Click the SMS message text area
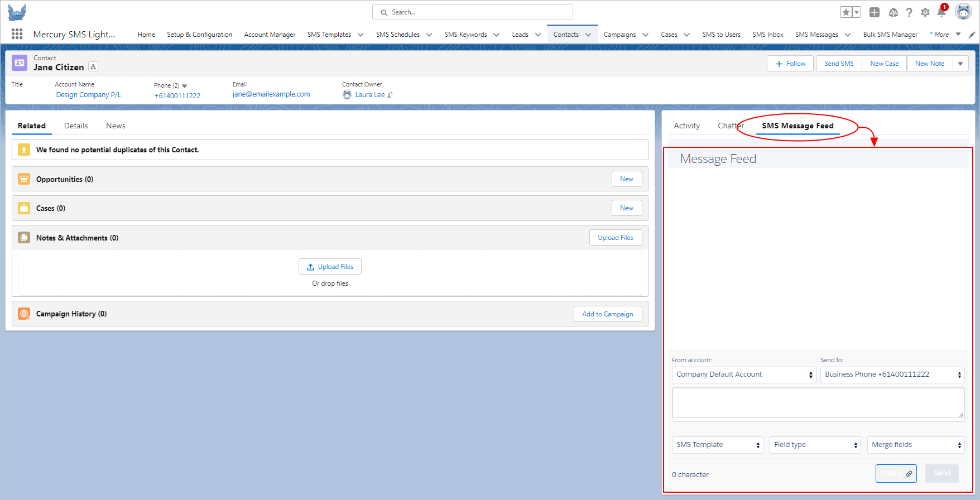980x500 pixels. (818, 403)
